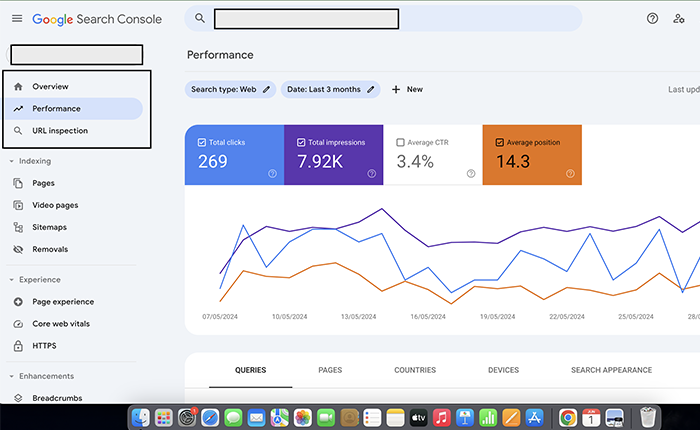Click the Total clicks help icon
This screenshot has height=430, width=700.
pos(272,174)
